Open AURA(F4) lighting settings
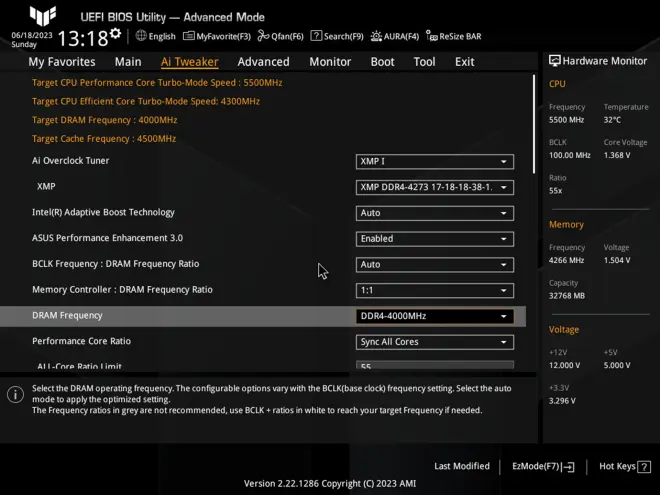The width and height of the screenshot is (660, 495). click(x=395, y=36)
